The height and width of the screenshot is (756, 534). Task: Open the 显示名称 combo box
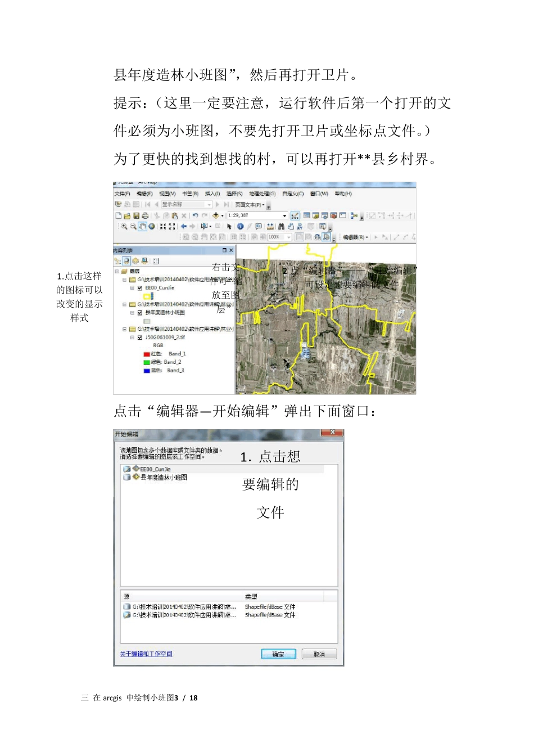(x=187, y=205)
